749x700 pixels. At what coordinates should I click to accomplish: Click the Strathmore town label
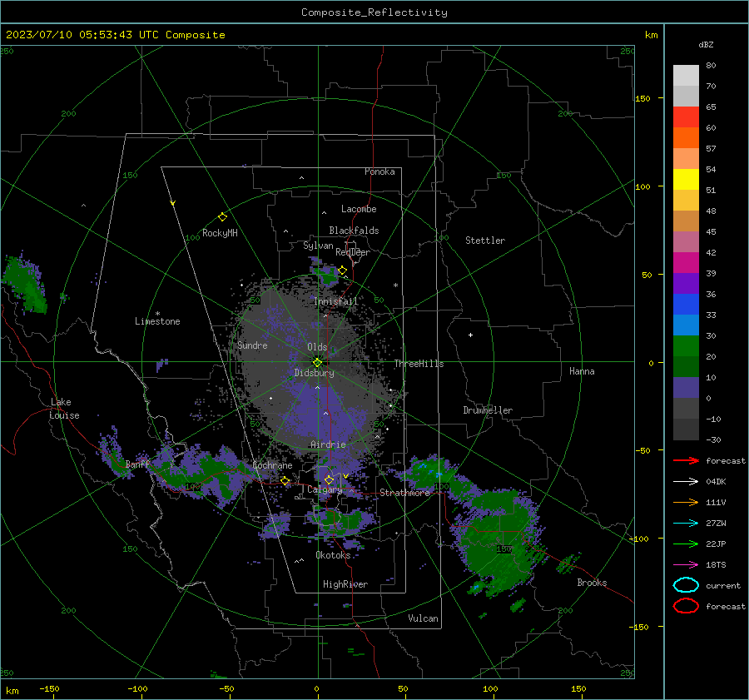pyautogui.click(x=405, y=493)
